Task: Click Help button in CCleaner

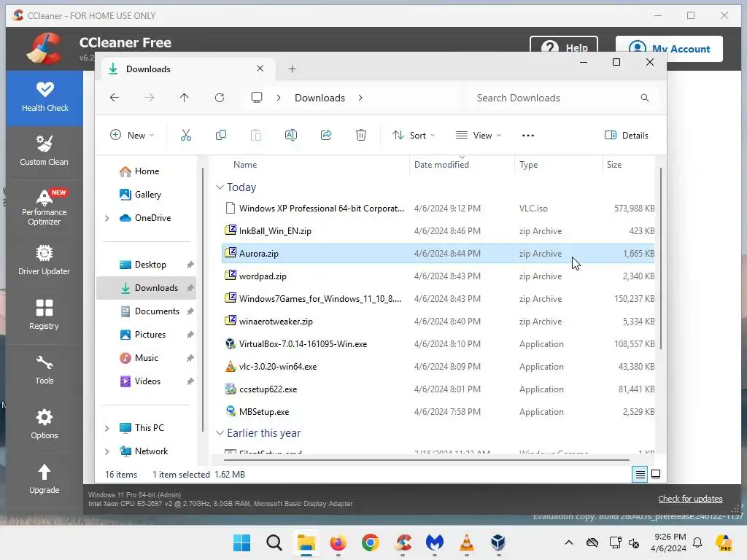Action: (564, 45)
